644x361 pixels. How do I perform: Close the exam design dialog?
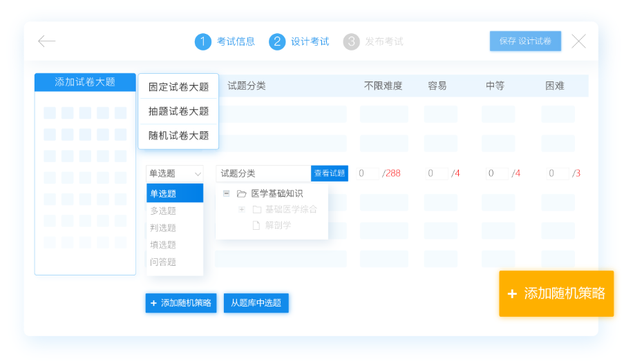point(578,41)
